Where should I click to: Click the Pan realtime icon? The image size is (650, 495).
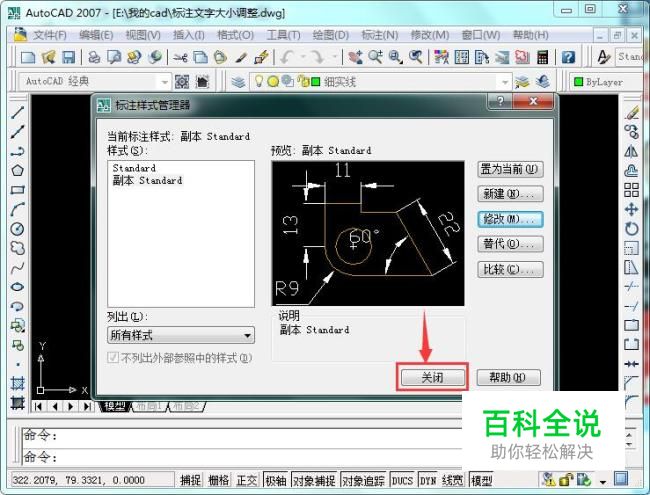(x=355, y=57)
